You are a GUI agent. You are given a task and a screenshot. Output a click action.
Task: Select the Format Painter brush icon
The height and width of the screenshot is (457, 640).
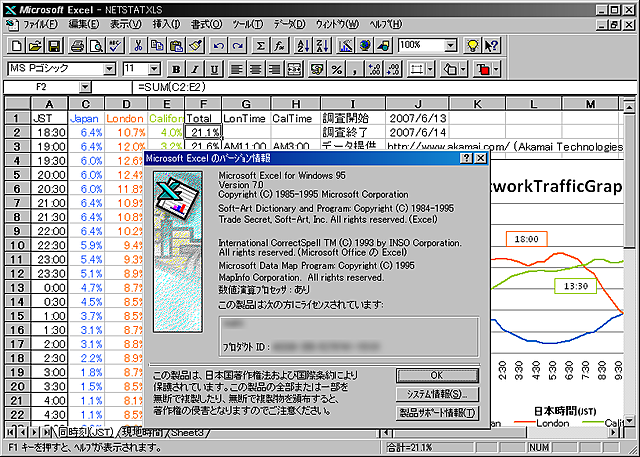(x=195, y=46)
